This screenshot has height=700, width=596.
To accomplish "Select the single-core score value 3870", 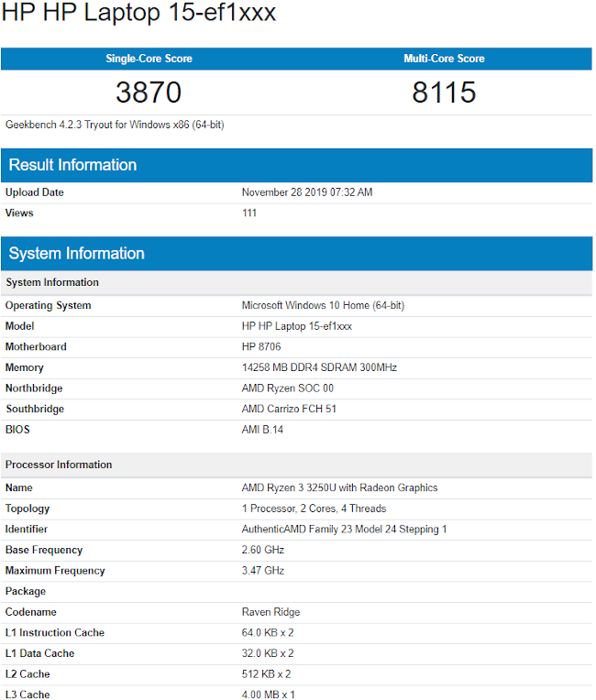I will [x=149, y=93].
